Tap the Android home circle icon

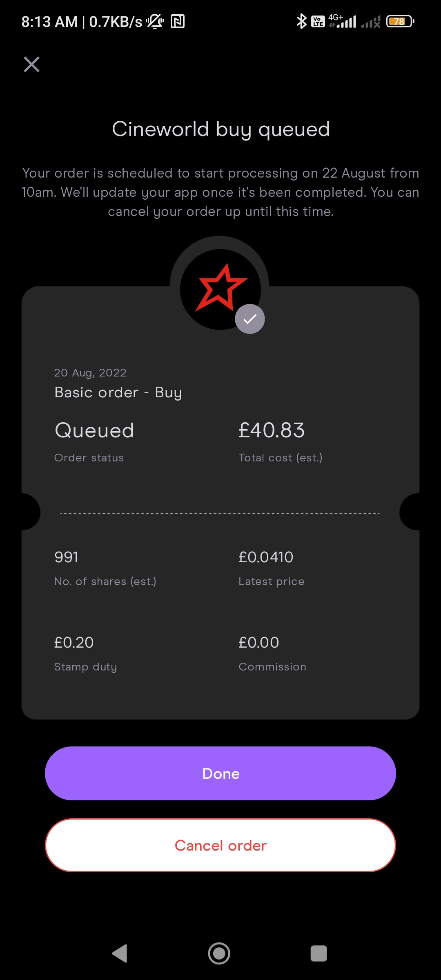[x=219, y=953]
